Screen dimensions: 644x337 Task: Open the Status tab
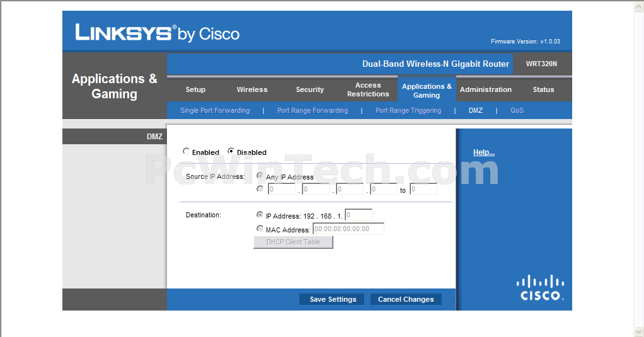click(543, 89)
